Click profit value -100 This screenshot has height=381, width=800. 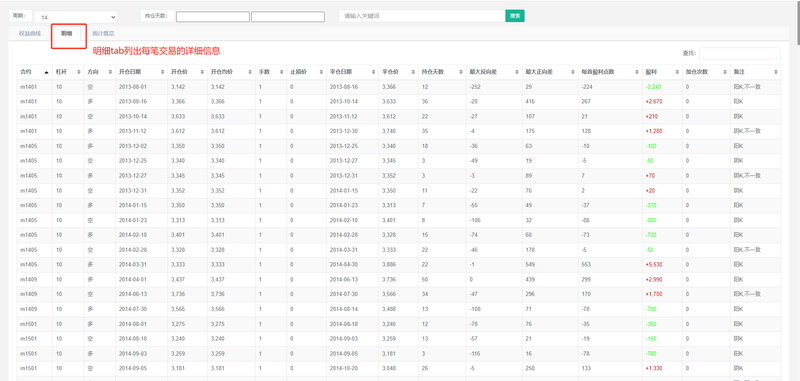651,146
